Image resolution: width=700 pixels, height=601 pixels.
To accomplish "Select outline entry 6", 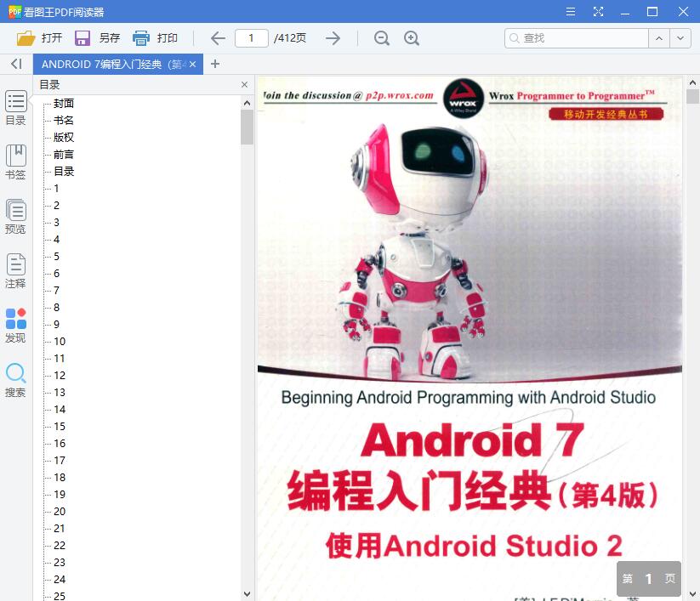I will 56,274.
